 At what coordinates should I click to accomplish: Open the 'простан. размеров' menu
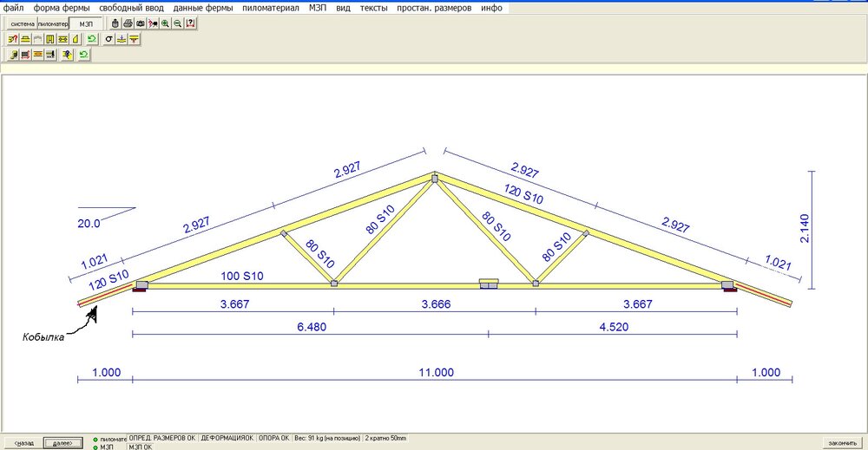(434, 7)
